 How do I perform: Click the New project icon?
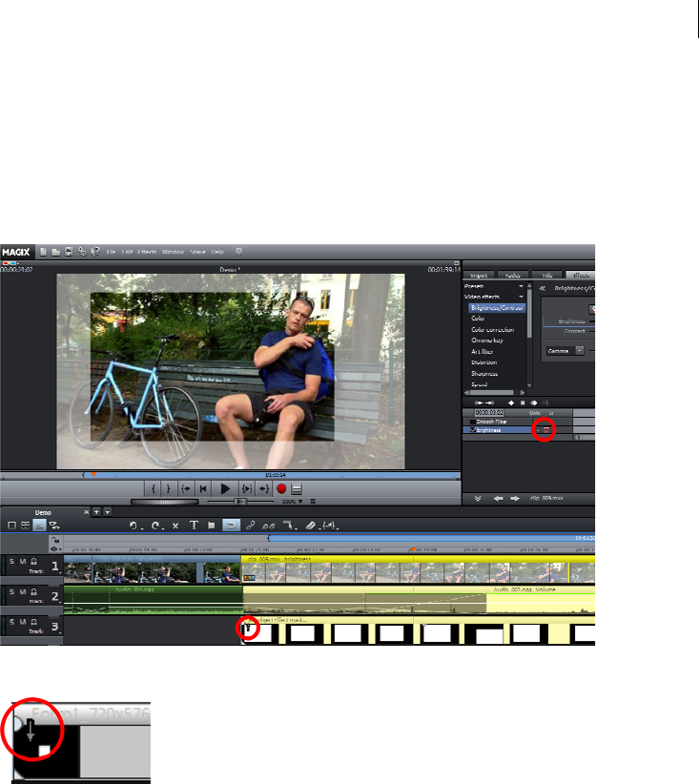point(44,252)
